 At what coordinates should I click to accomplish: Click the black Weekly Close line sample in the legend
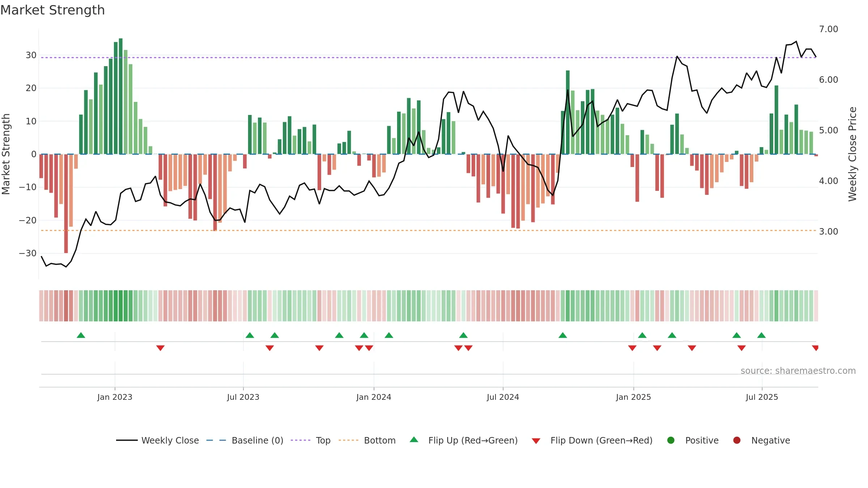click(127, 440)
